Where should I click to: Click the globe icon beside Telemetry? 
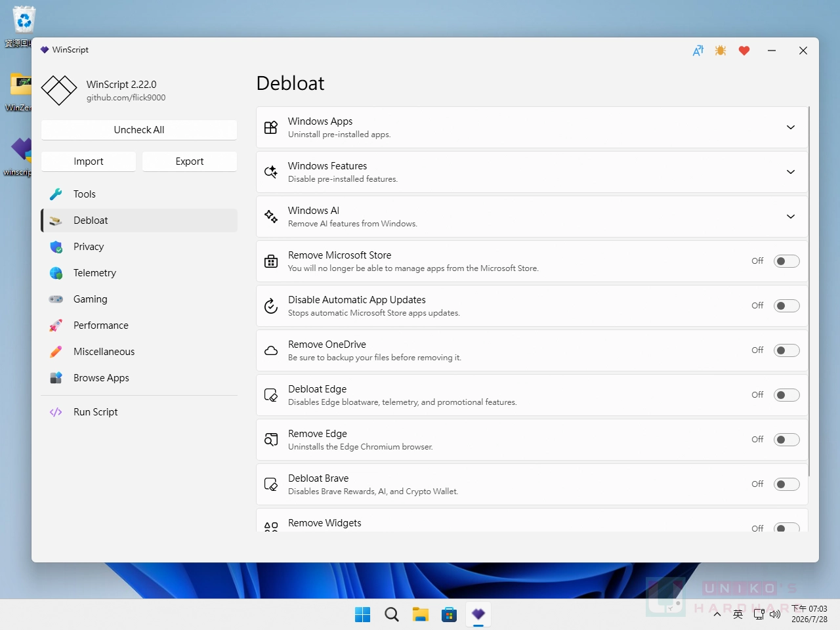tap(56, 273)
